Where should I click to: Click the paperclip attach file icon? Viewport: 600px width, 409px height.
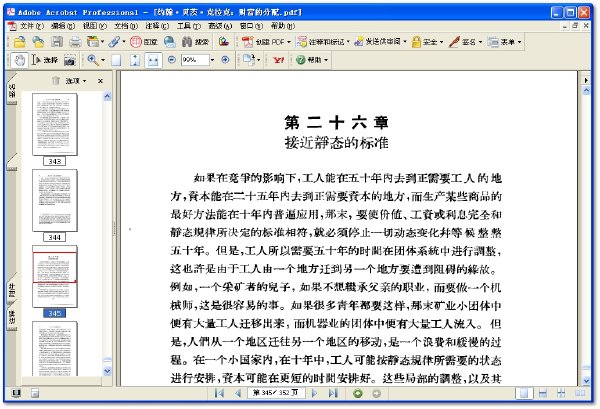114,41
